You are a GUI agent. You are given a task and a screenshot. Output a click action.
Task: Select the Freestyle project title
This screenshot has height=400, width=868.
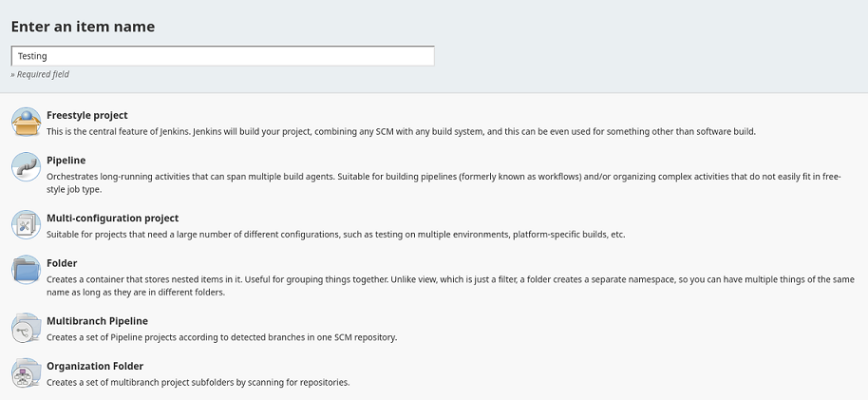87,115
